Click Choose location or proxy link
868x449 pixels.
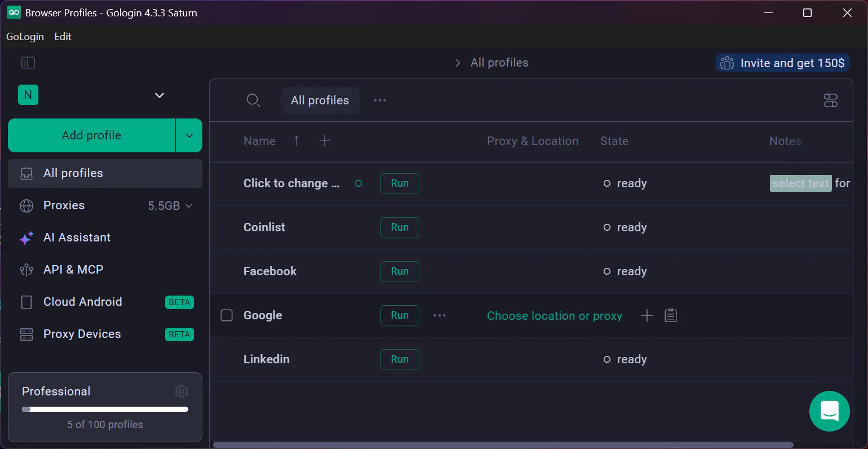555,316
